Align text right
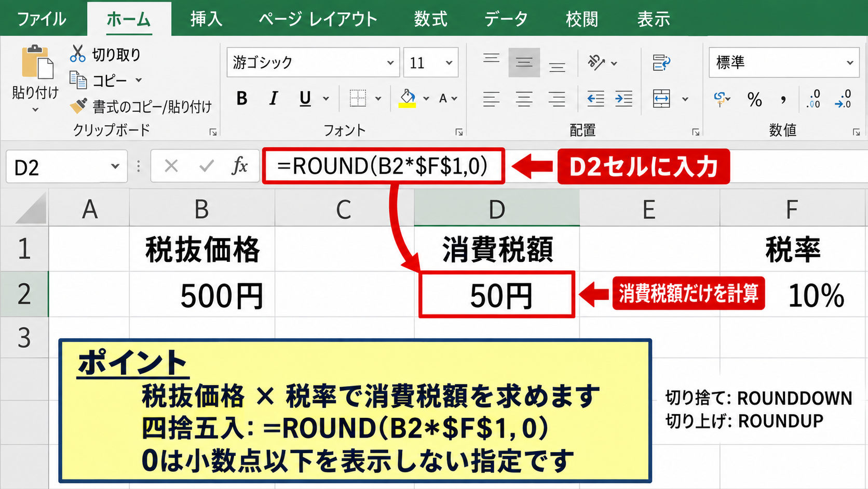868x489 pixels. tap(557, 98)
